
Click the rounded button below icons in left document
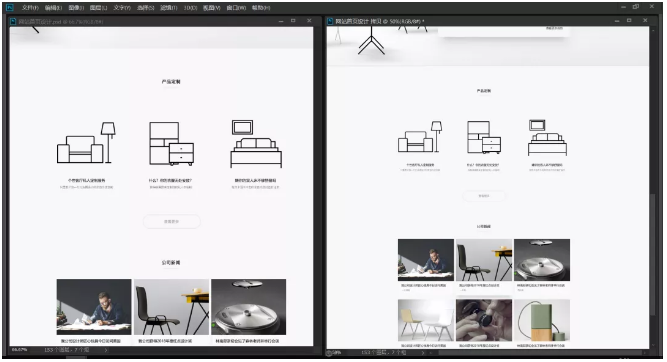click(x=171, y=222)
